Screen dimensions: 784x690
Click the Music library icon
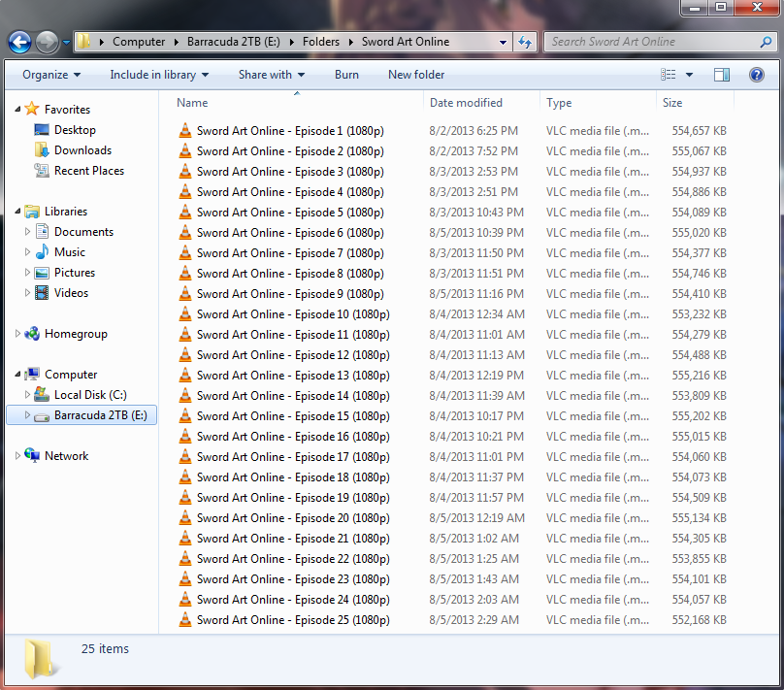(x=42, y=251)
